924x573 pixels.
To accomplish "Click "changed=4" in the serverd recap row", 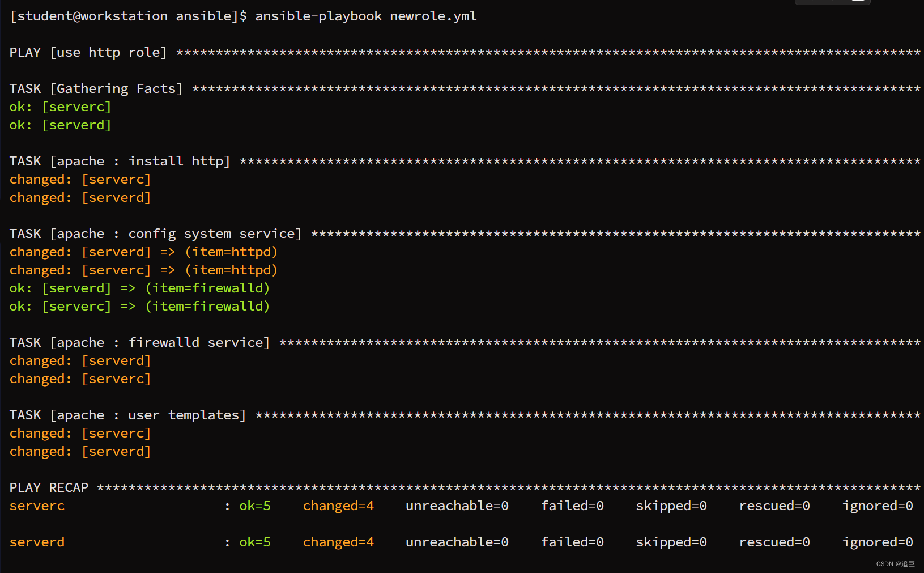I will click(338, 542).
